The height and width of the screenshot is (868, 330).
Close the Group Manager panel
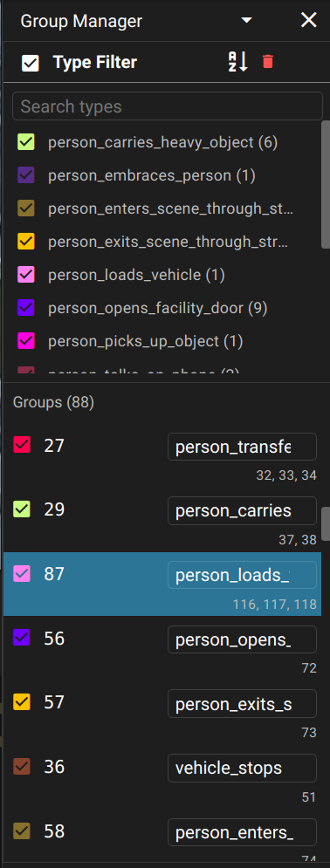(x=308, y=21)
